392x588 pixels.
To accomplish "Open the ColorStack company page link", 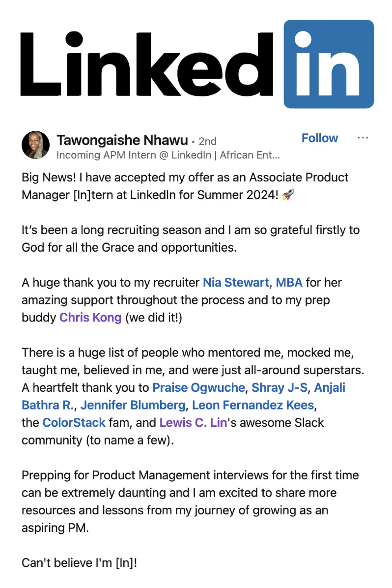I will coord(74,422).
